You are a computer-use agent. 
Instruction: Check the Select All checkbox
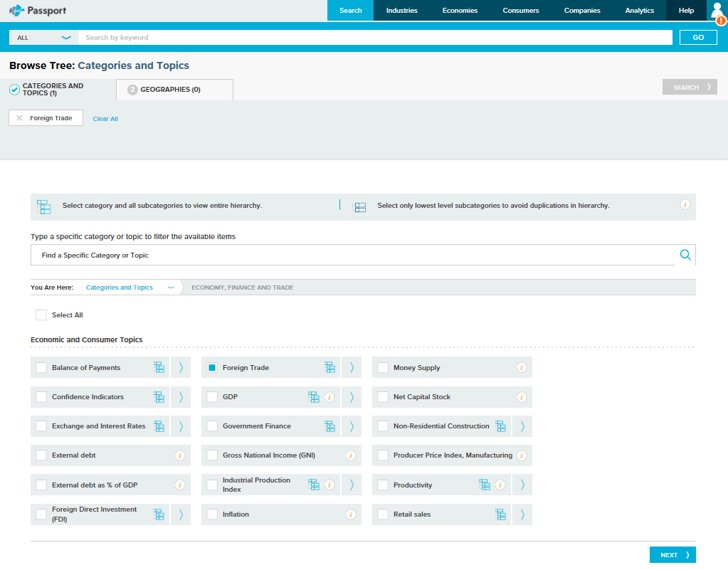pos(41,315)
